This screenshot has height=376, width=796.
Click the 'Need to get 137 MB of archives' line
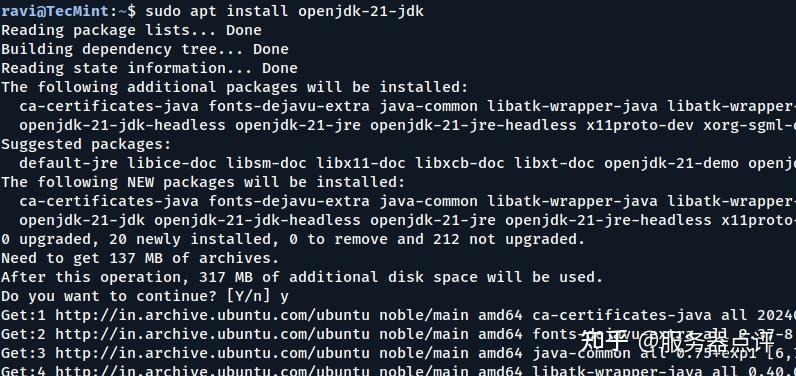click(140, 258)
